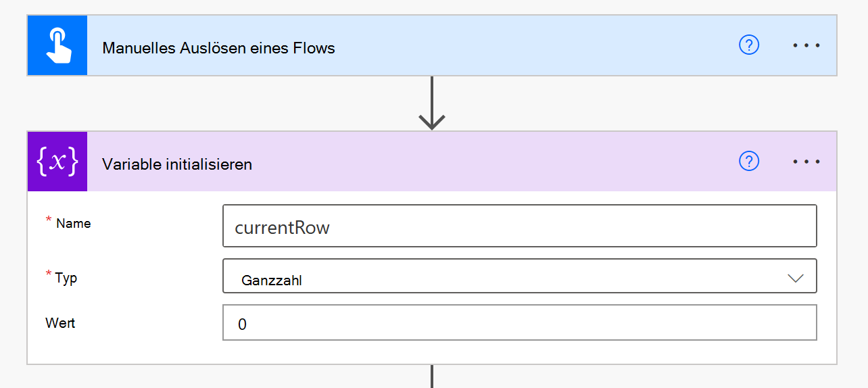This screenshot has width=868, height=388.
Task: Click the "Manuelles Auslösen eines Flows" title
Action: point(218,48)
